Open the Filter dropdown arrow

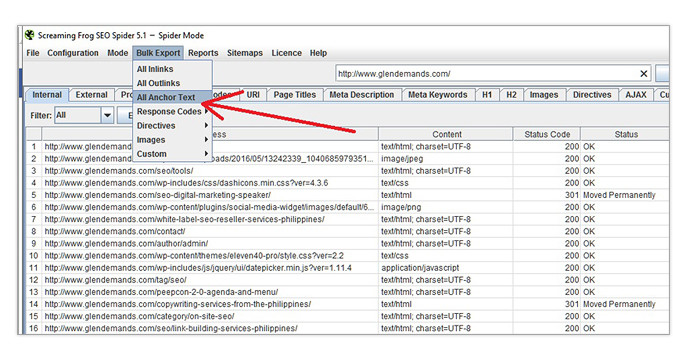[107, 115]
